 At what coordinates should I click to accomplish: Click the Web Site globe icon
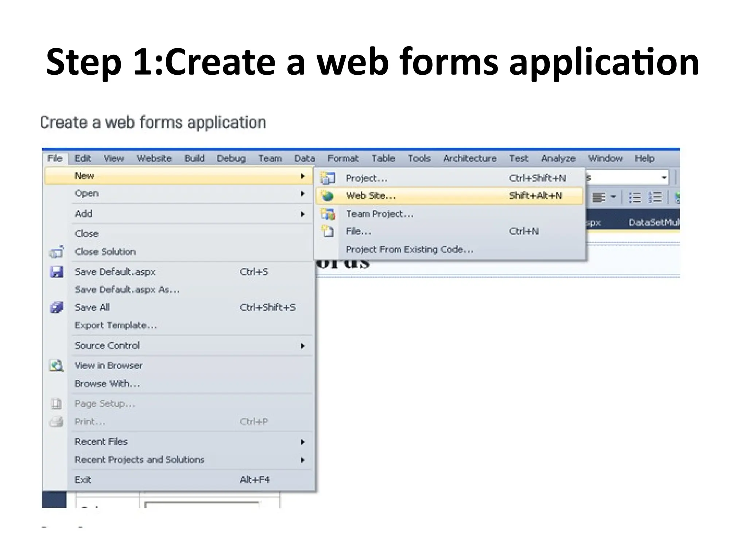coord(327,196)
